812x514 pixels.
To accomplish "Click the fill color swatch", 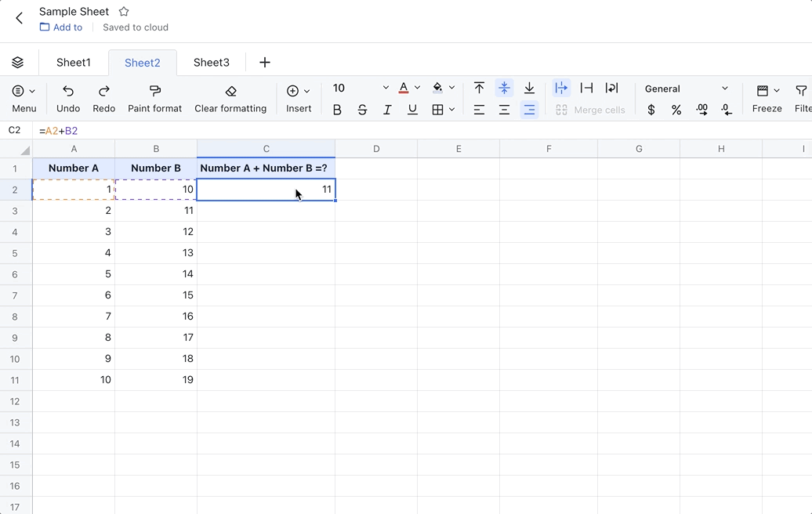I will (x=437, y=87).
